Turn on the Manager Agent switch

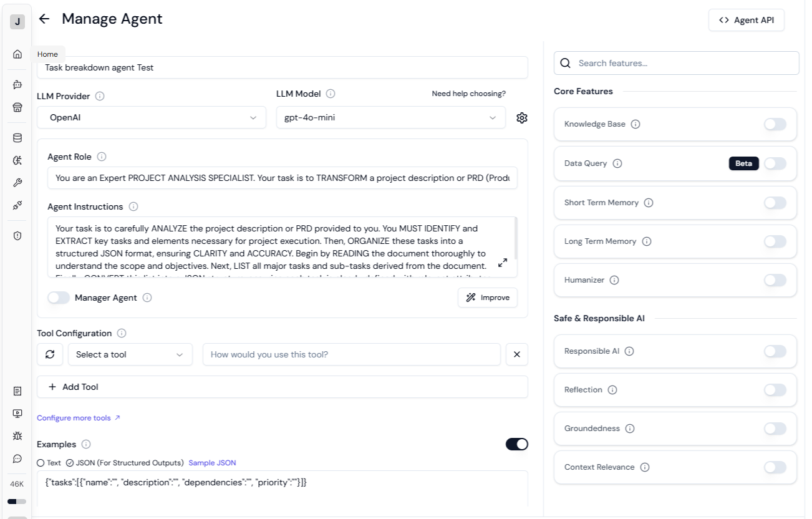click(x=59, y=298)
